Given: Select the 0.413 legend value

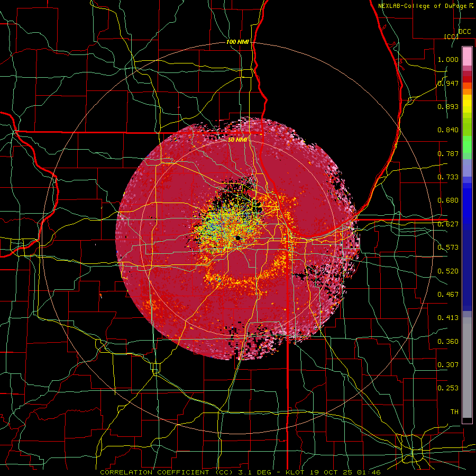Looking at the screenshot, I should 448,318.
